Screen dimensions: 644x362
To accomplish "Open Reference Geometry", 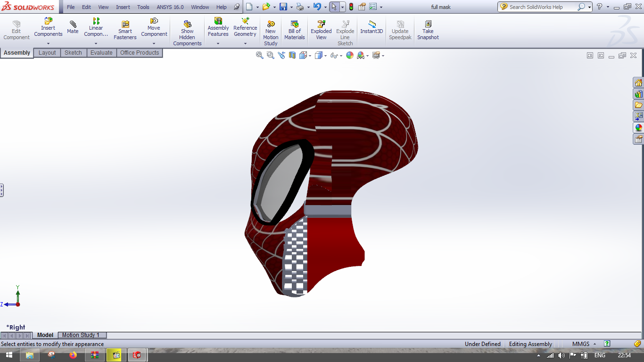I will (x=245, y=27).
